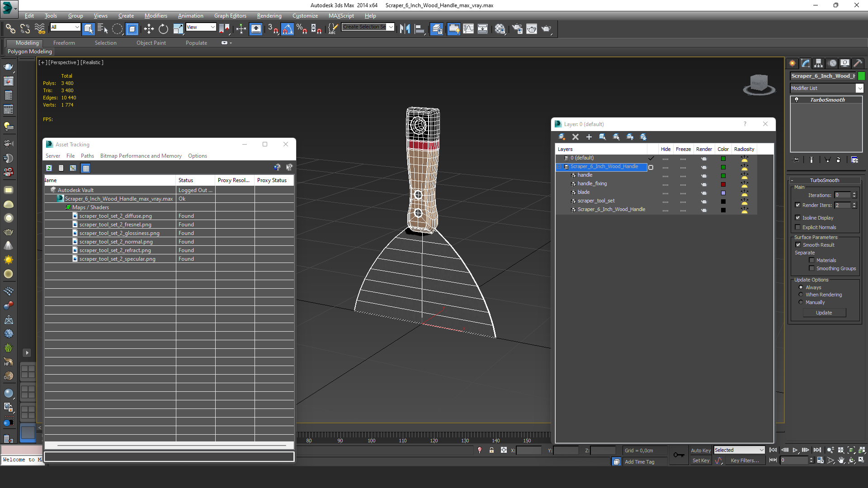
Task: Click the object color swatch beside name
Action: coord(861,76)
